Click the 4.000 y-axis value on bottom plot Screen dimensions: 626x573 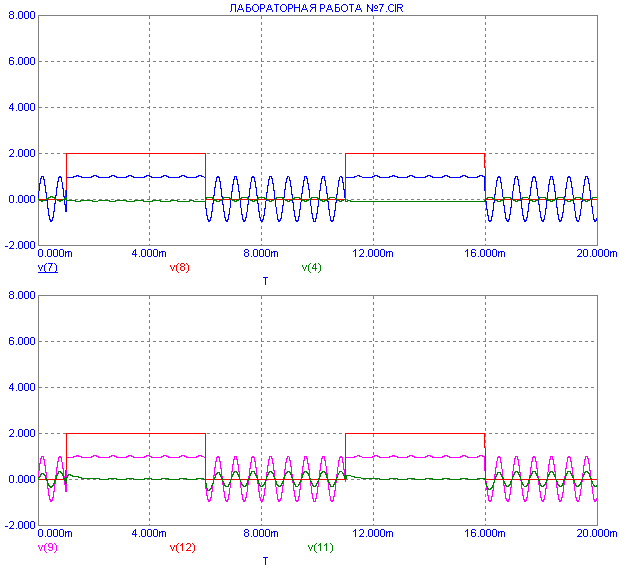click(x=22, y=387)
